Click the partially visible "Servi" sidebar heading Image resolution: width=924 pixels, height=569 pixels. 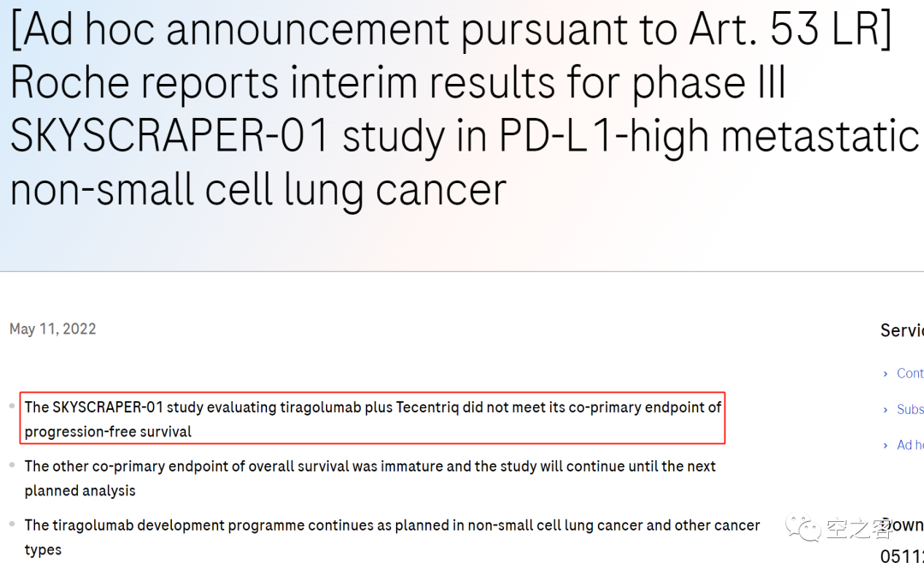(902, 330)
